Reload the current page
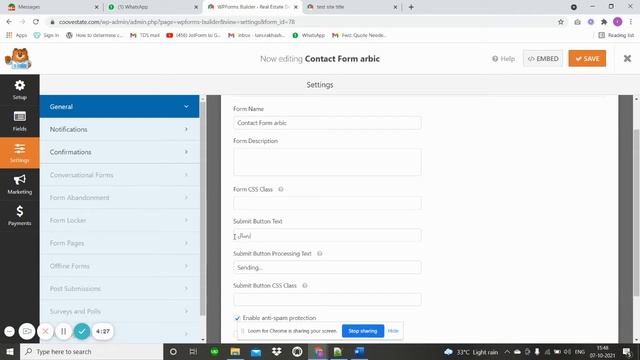 coord(36,22)
